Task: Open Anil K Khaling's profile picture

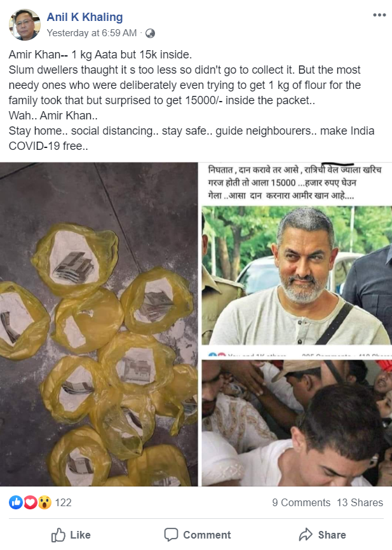Action: [x=25, y=25]
